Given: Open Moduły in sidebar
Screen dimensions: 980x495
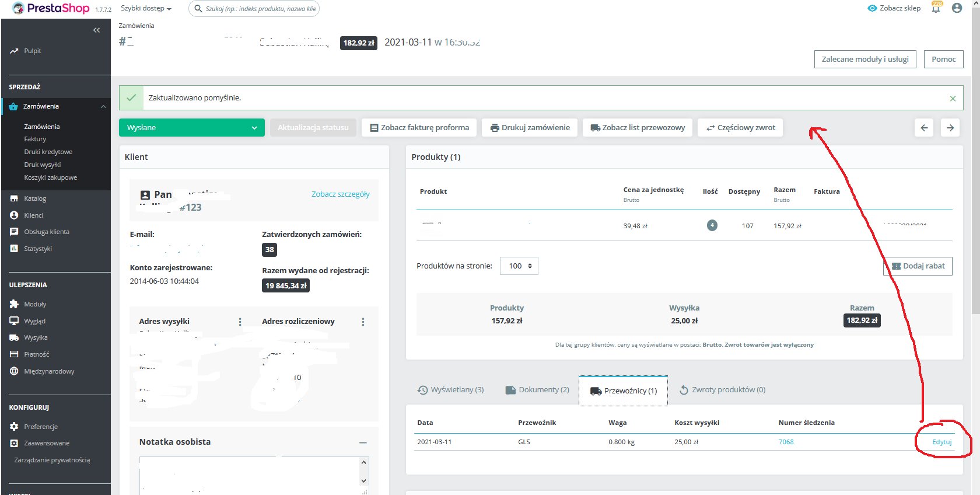Looking at the screenshot, I should pyautogui.click(x=35, y=304).
